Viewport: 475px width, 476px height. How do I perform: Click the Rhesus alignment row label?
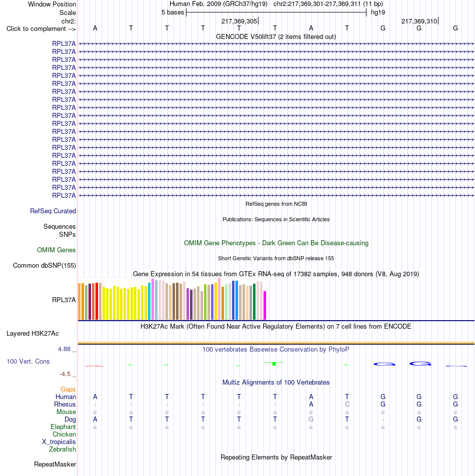(x=64, y=405)
